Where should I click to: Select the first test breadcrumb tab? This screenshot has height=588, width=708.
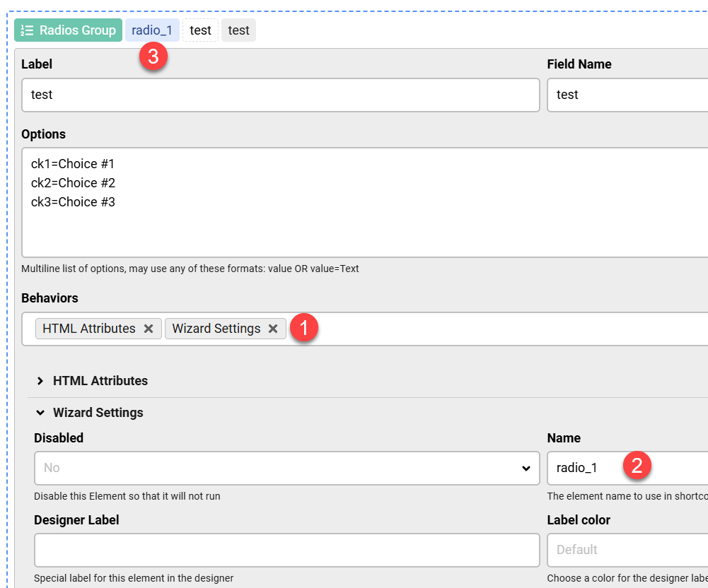point(199,30)
